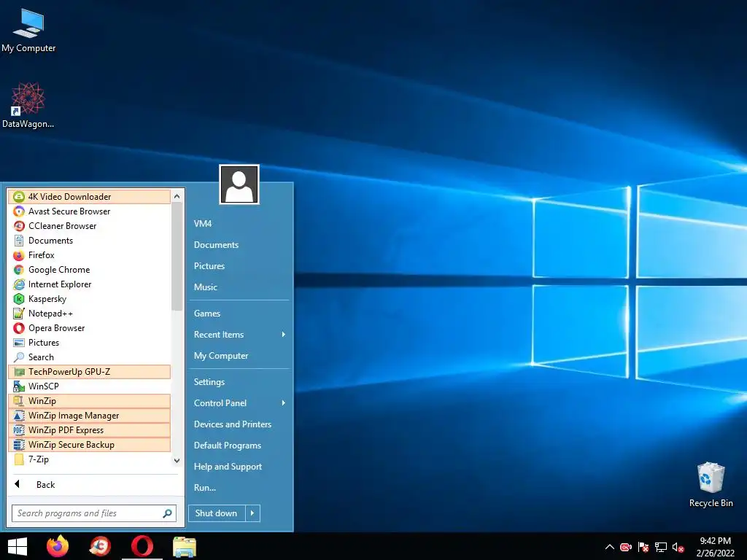Show hidden tray icons
The height and width of the screenshot is (560, 747).
tap(609, 547)
